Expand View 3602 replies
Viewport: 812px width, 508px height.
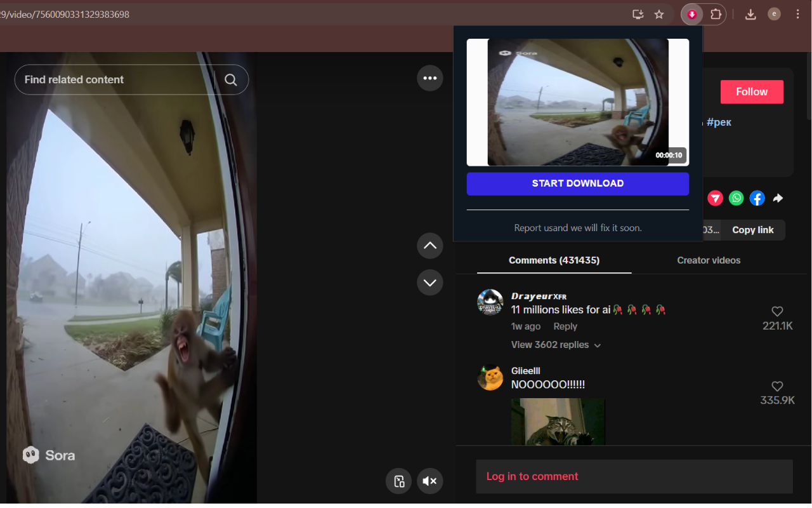point(556,345)
